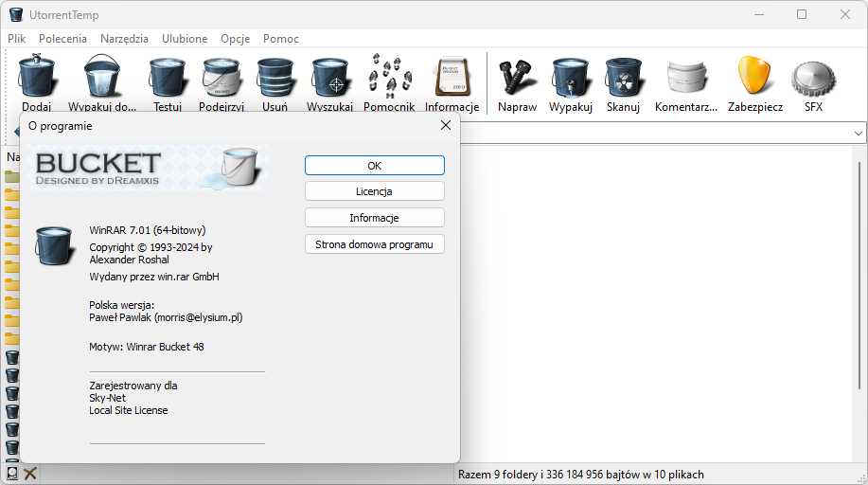The width and height of the screenshot is (868, 485).
Task: Open the Polecenia menu
Action: pyautogui.click(x=62, y=38)
